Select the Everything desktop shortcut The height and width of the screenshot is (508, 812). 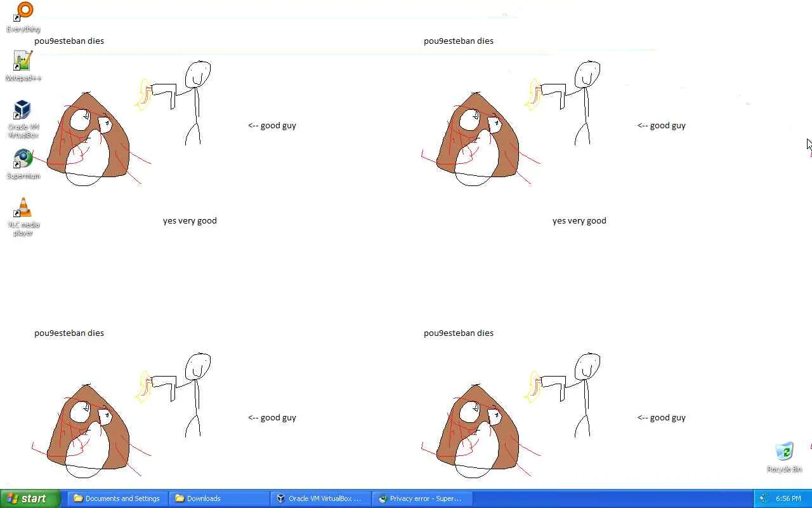[x=23, y=17]
